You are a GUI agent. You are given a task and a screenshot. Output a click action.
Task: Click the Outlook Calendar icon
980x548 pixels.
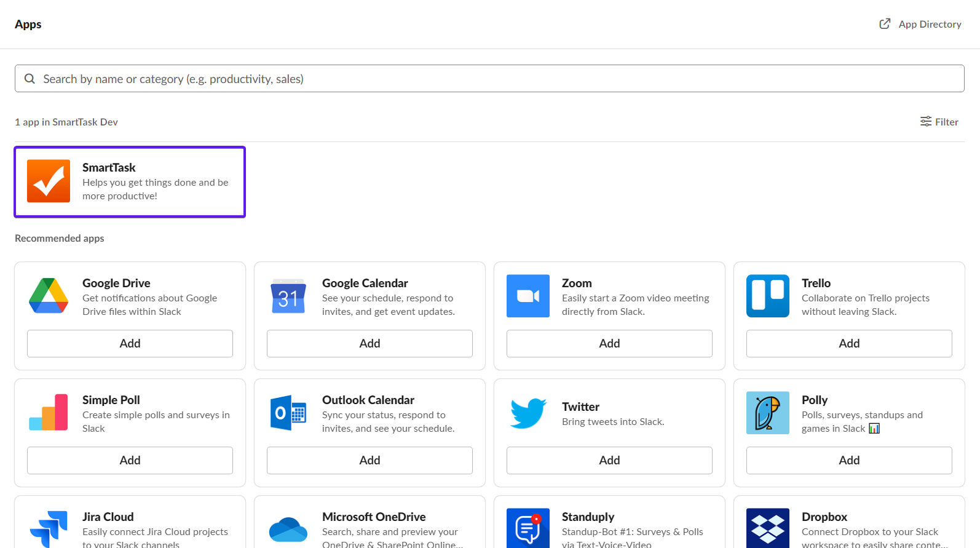(x=288, y=413)
